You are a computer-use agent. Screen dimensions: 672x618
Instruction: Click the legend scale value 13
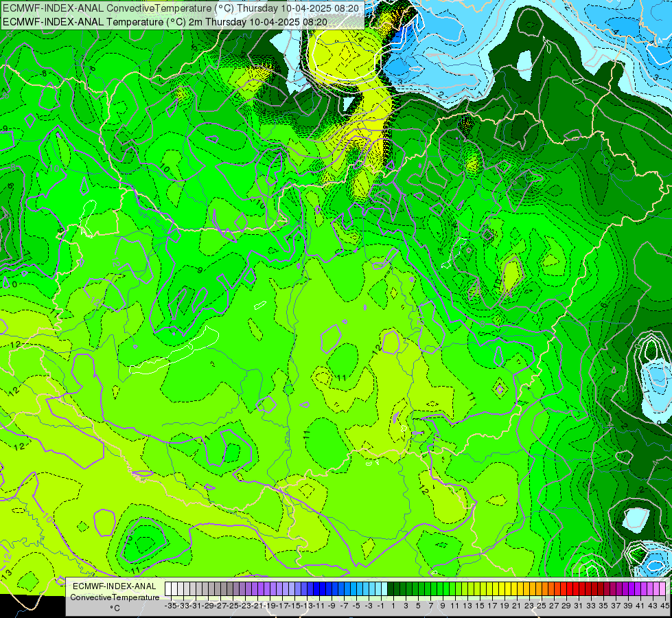click(467, 606)
